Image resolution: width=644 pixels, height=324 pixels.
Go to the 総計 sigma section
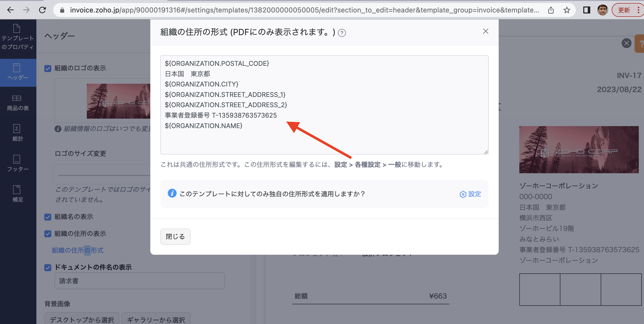pyautogui.click(x=17, y=133)
